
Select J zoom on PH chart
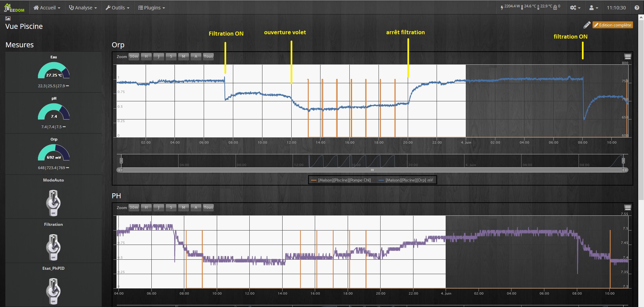click(x=159, y=207)
